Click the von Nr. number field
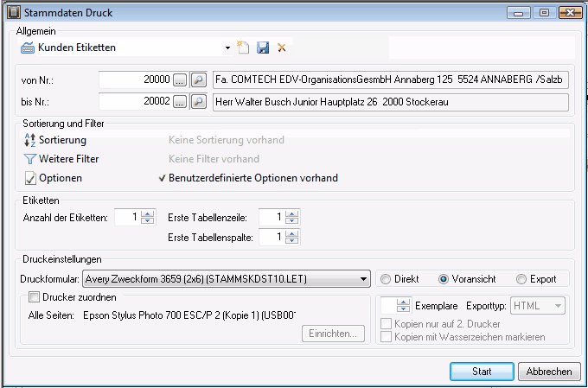 coord(136,80)
